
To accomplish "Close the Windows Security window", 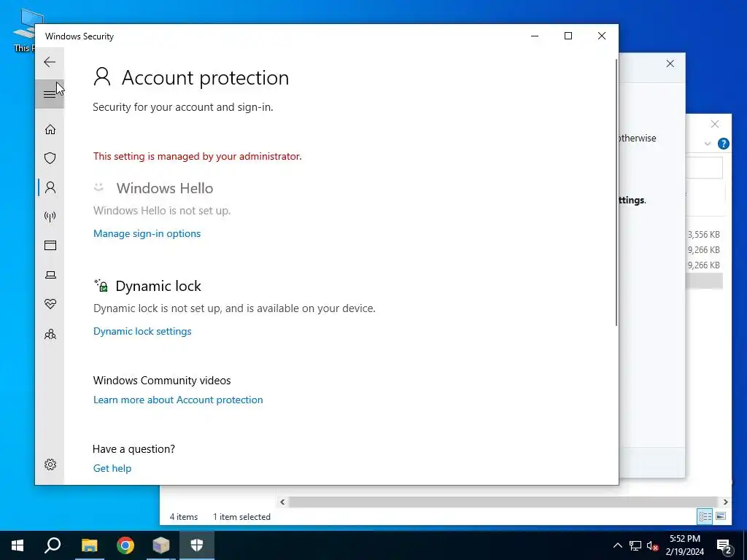I will pyautogui.click(x=602, y=36).
